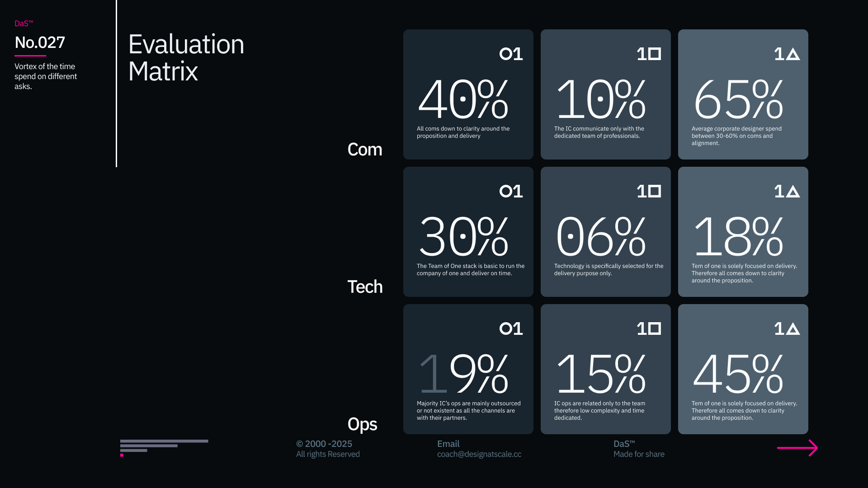This screenshot has height=488, width=868.
Task: Open the coach@designatscale.cc email link
Action: click(x=479, y=454)
